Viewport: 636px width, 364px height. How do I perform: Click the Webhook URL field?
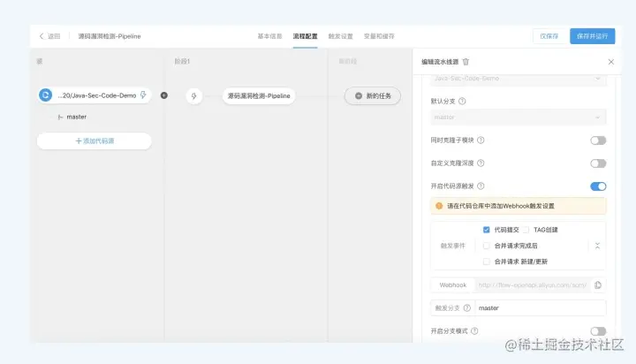533,284
